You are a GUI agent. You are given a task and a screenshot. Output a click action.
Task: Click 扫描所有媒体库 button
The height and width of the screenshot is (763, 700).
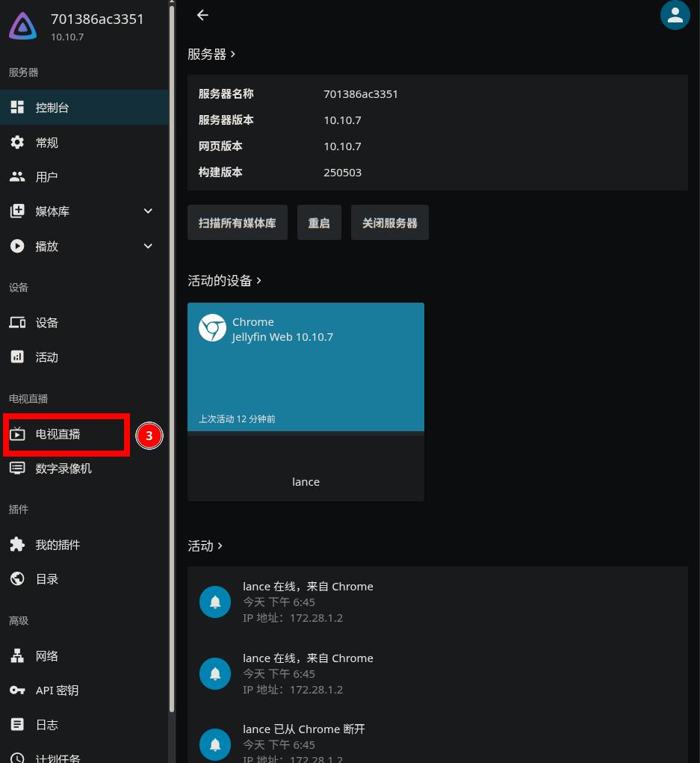click(x=238, y=223)
